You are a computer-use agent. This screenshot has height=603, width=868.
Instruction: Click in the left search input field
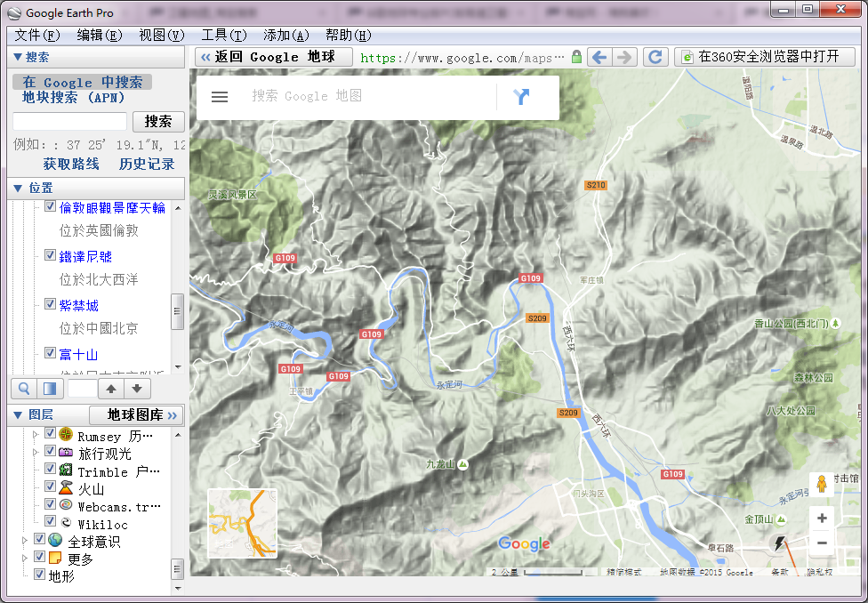tap(69, 121)
